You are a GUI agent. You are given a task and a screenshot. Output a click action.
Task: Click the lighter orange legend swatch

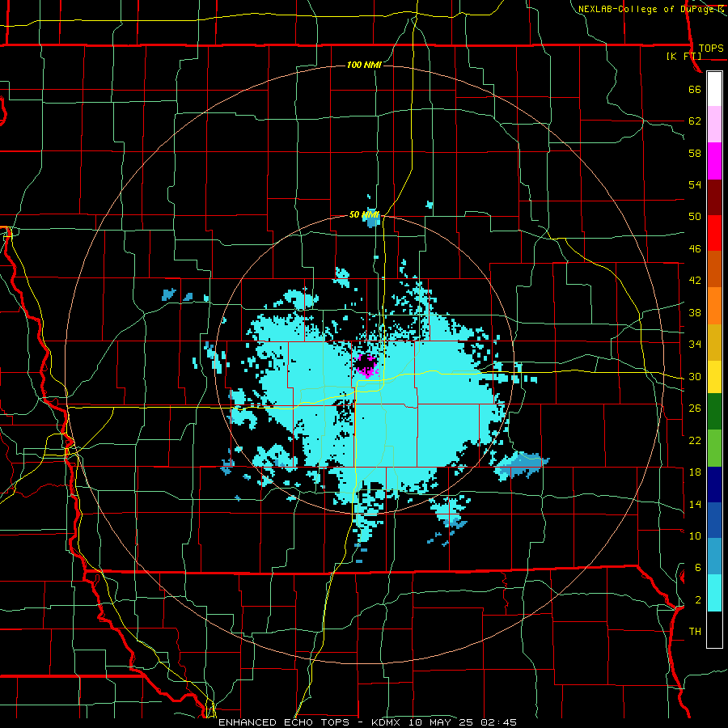point(714,306)
